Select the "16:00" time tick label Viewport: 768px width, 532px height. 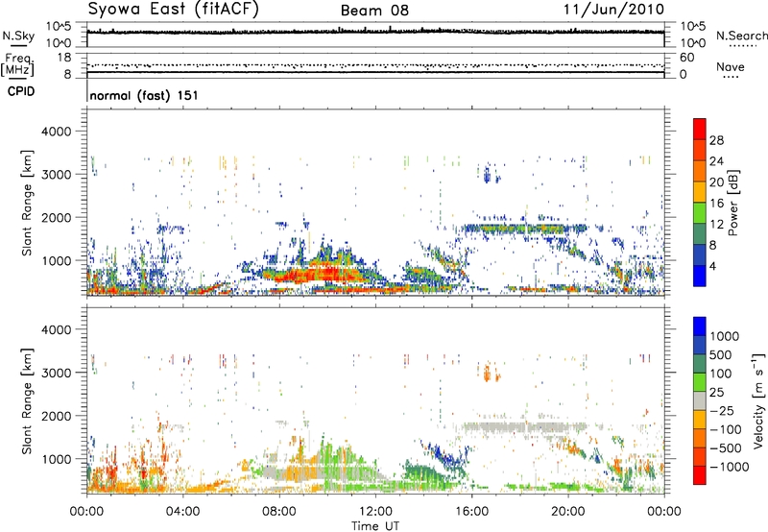(471, 512)
